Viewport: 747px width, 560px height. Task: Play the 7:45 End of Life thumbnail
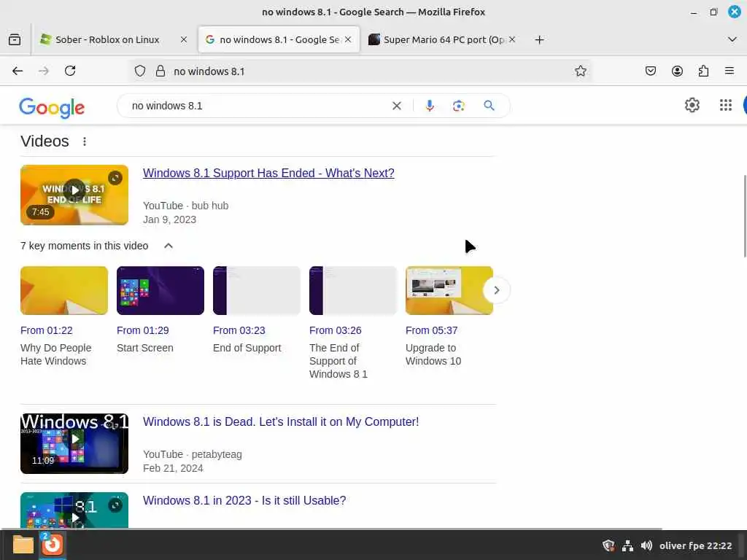click(x=74, y=195)
